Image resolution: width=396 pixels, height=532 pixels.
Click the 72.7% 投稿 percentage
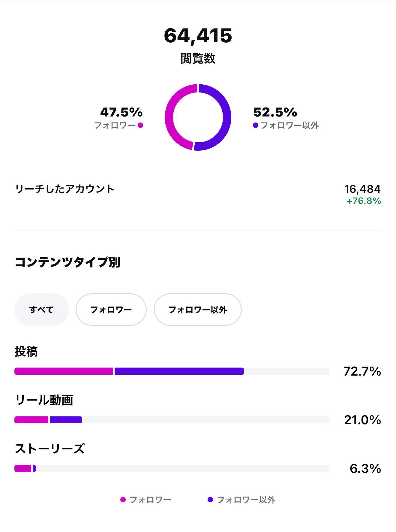[x=362, y=371]
